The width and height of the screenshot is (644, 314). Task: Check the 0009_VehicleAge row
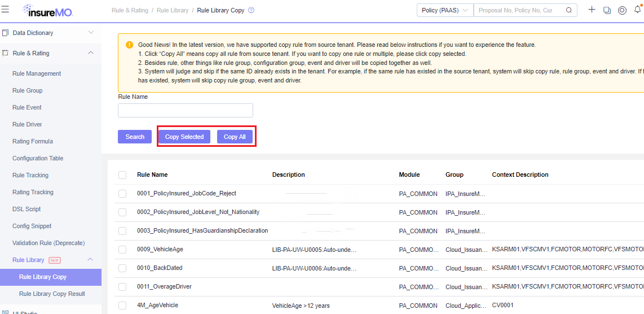coord(122,250)
